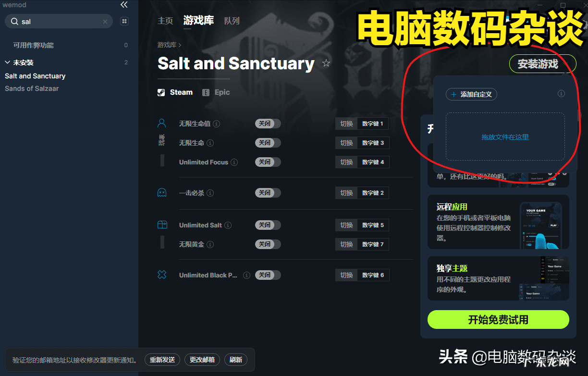Open the info icon next to 无限生命值

[x=217, y=124]
